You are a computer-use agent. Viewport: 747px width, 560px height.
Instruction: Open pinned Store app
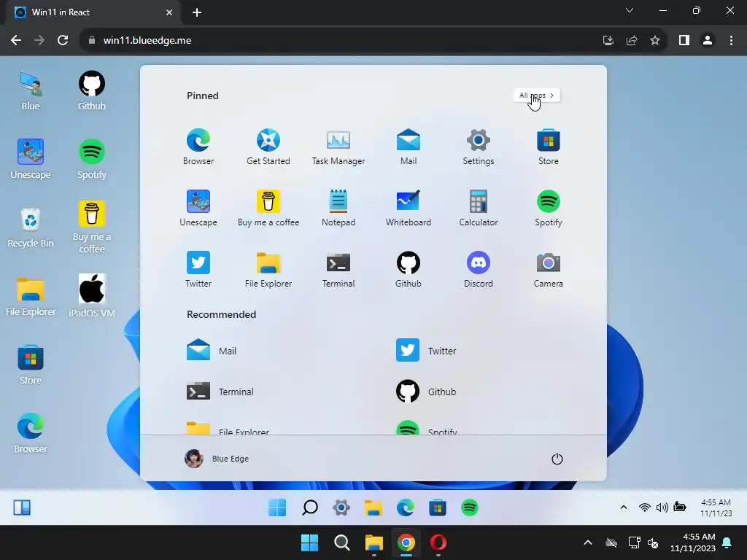pyautogui.click(x=549, y=147)
